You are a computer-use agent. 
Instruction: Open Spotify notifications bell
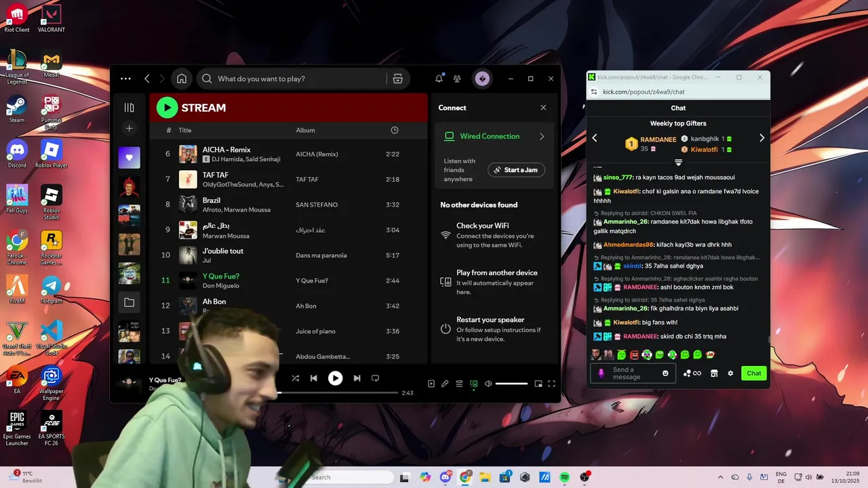click(439, 79)
